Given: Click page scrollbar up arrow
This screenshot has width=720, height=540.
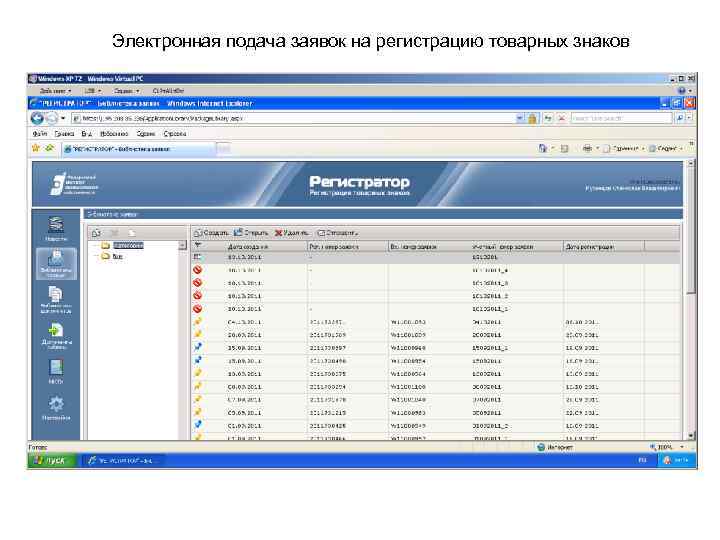Looking at the screenshot, I should [x=691, y=163].
